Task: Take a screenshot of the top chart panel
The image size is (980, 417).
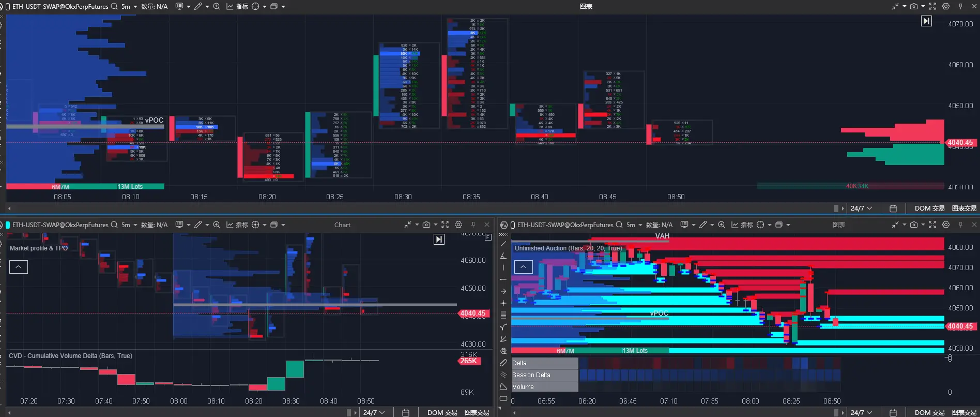Action: click(914, 7)
